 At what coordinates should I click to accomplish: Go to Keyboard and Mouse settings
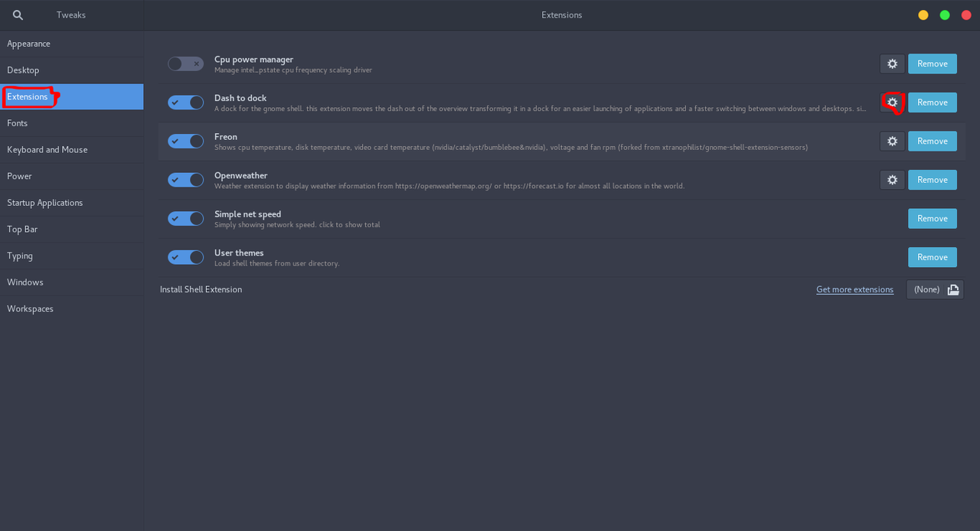click(47, 150)
